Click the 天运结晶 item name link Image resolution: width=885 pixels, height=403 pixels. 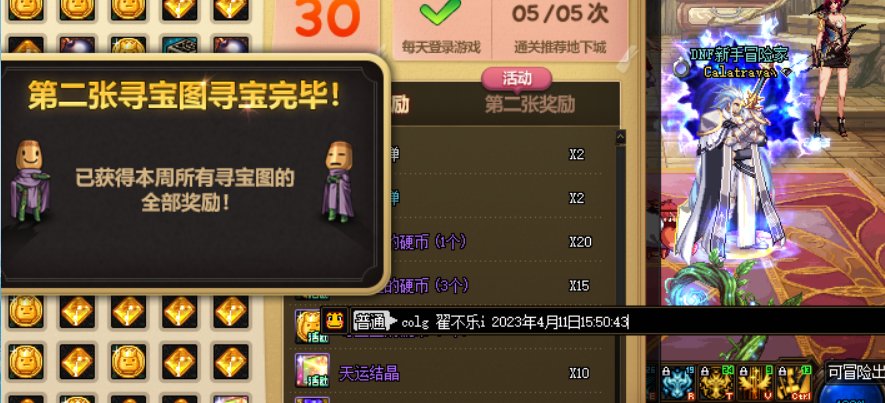tap(369, 373)
